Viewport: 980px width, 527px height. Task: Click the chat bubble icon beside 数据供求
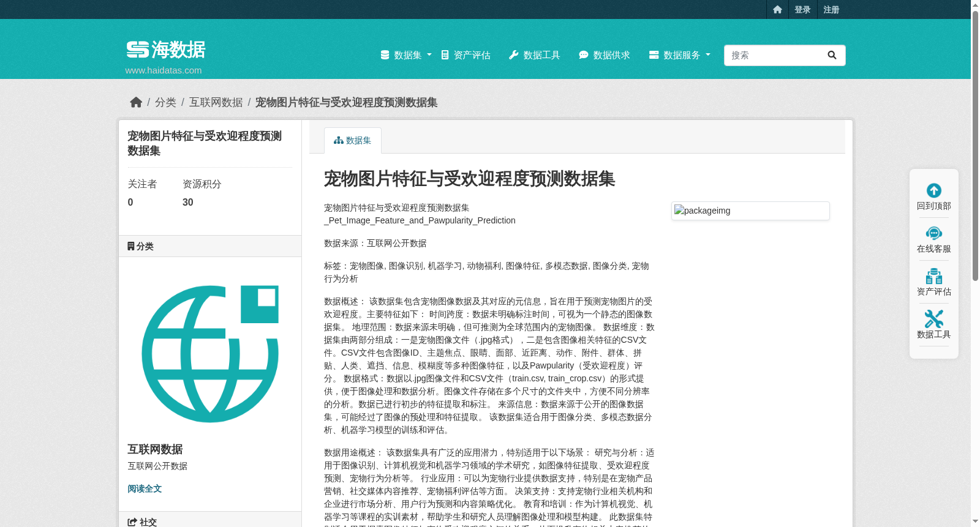pos(583,55)
